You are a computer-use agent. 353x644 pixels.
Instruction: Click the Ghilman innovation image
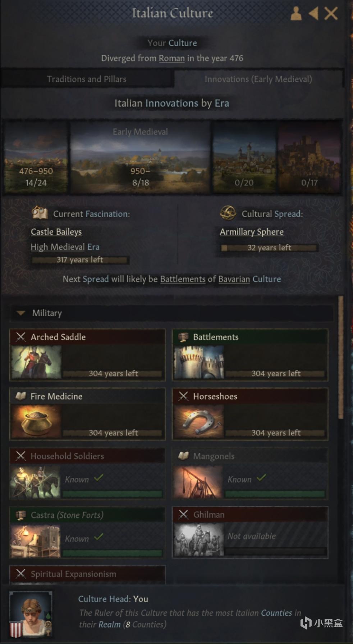pyautogui.click(x=199, y=540)
